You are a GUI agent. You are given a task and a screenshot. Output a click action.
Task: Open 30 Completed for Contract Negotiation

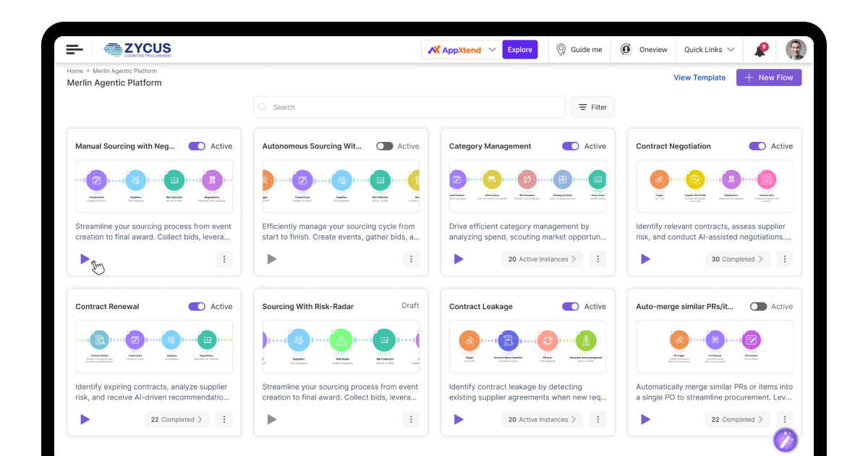pos(738,259)
